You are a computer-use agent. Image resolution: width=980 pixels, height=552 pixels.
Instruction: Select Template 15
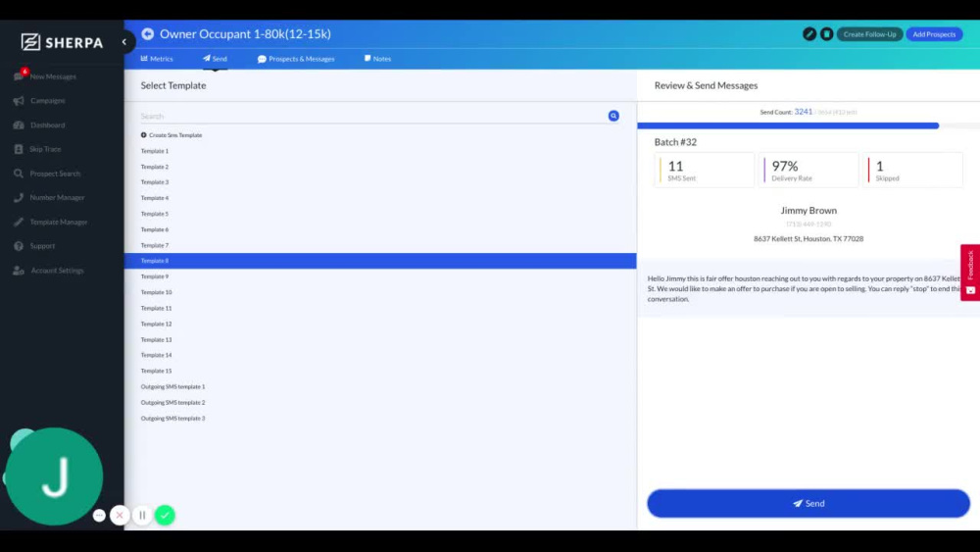click(156, 371)
